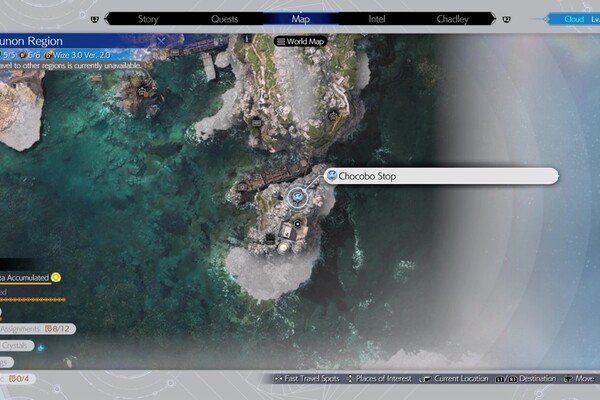The width and height of the screenshot is (600, 400).
Task: Click the hamburger icon on World Map button
Action: pyautogui.click(x=281, y=41)
